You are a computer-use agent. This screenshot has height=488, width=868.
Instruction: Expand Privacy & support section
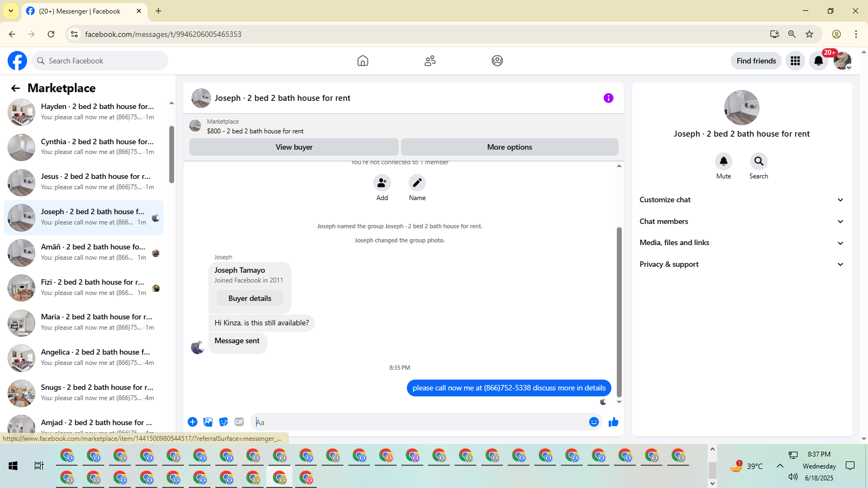[742, 265]
